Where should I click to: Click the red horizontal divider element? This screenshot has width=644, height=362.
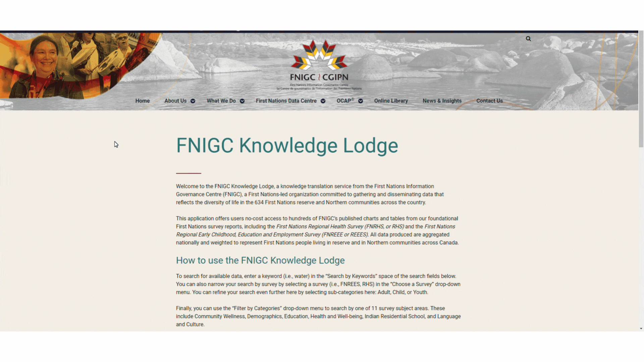click(189, 172)
